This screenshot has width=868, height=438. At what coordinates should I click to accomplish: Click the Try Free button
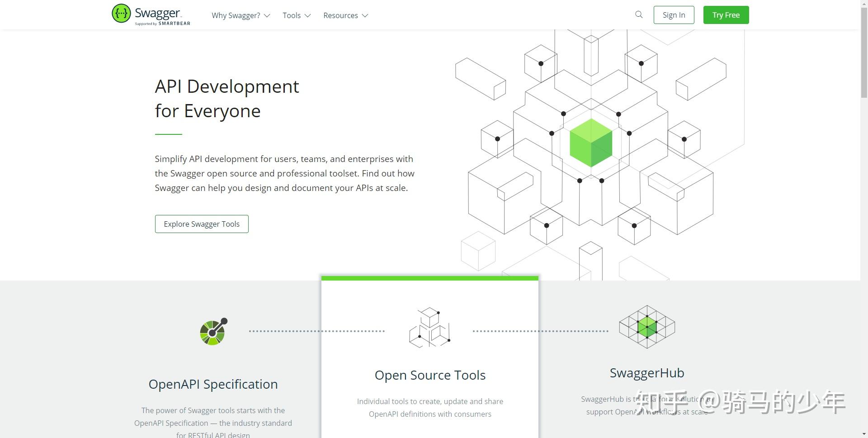pyautogui.click(x=726, y=15)
